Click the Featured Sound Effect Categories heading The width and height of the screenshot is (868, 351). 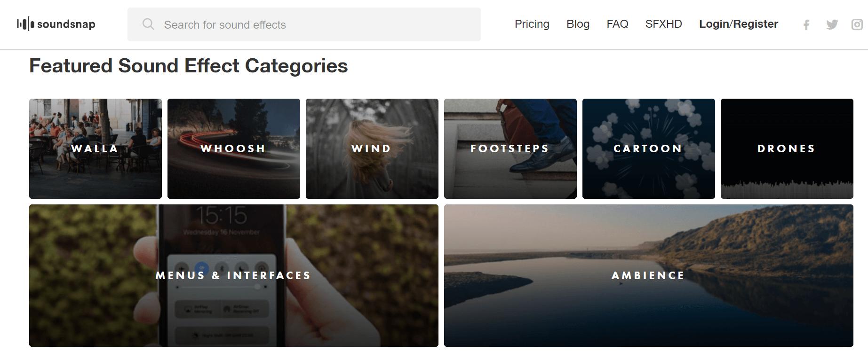click(188, 66)
